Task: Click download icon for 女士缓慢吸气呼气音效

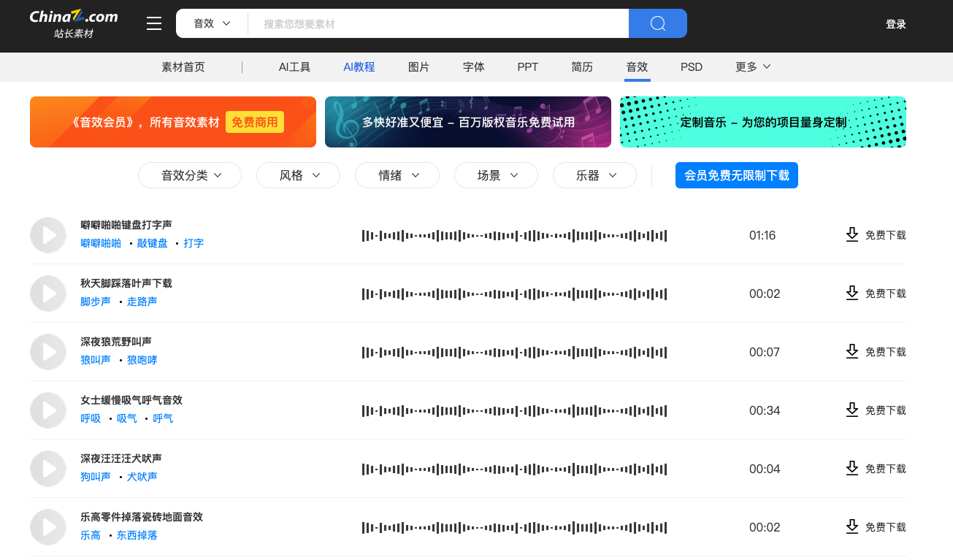Action: [851, 410]
